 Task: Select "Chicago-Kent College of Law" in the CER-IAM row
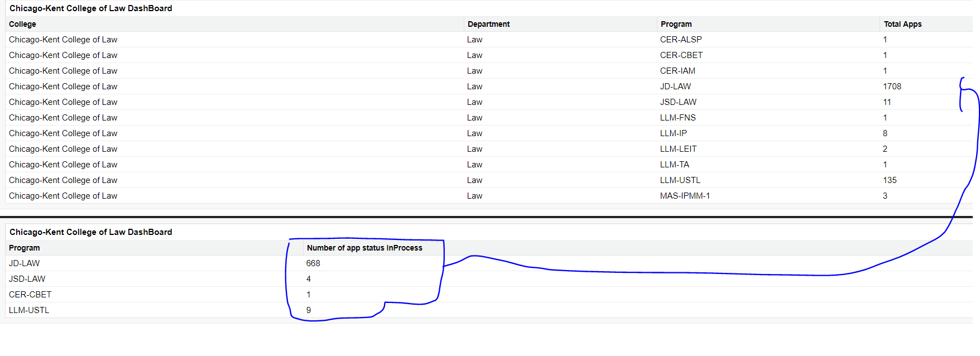click(63, 71)
